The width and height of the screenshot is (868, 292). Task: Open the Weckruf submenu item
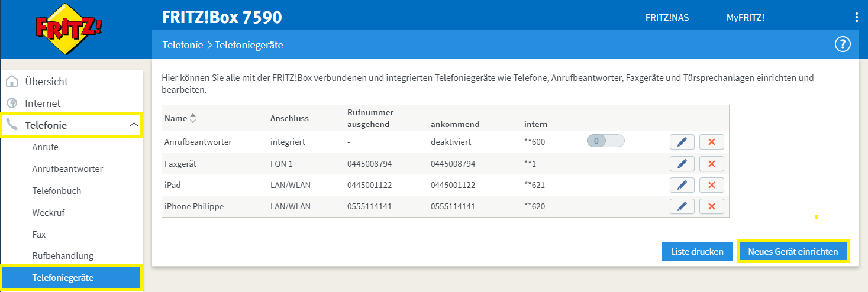pyautogui.click(x=48, y=213)
